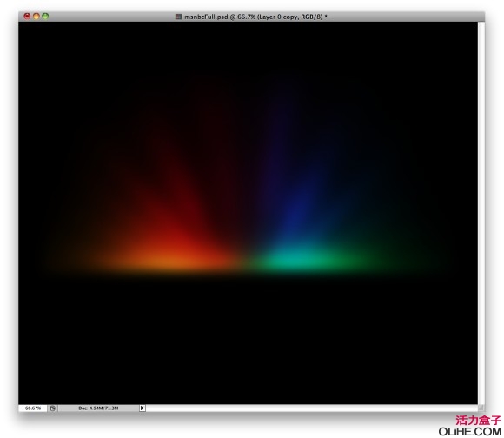Viewport: 504px width, 438px height.
Task: Click the PSD document icon in the title bar
Action: point(178,17)
